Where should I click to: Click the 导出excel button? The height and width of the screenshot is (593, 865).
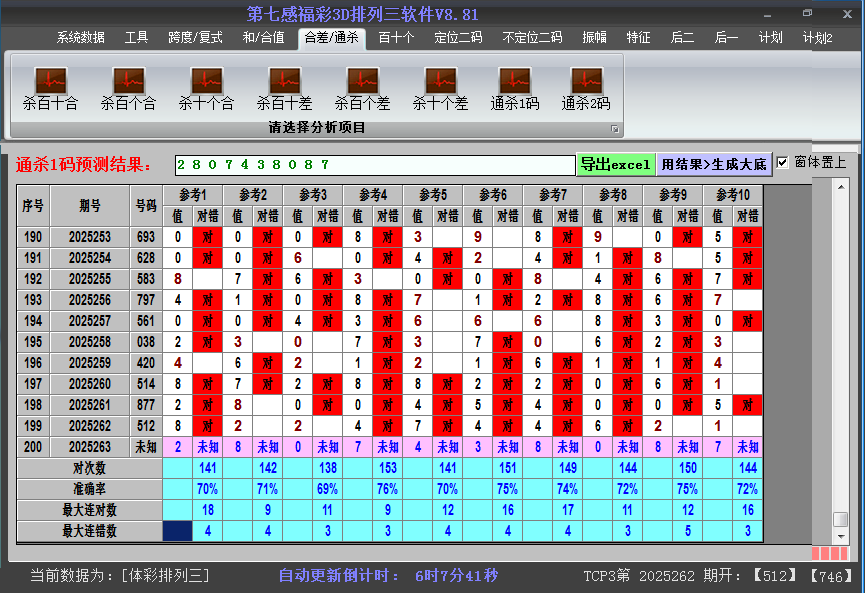pos(615,164)
